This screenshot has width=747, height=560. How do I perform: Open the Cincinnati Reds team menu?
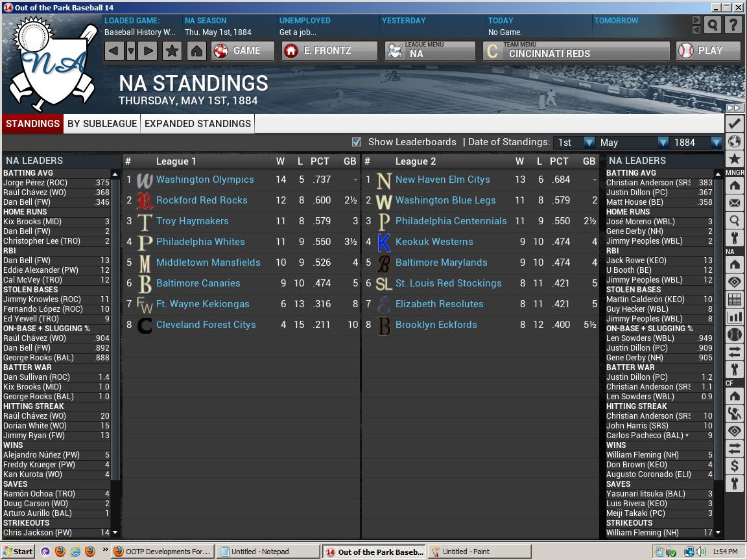pyautogui.click(x=576, y=51)
